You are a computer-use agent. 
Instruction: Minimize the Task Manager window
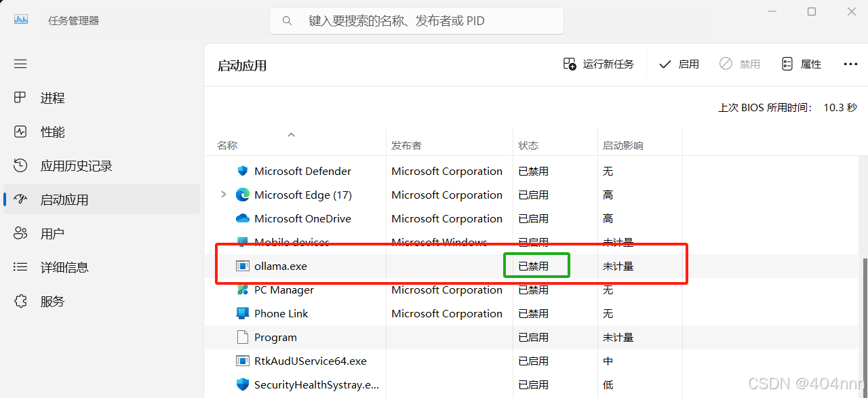[772, 12]
